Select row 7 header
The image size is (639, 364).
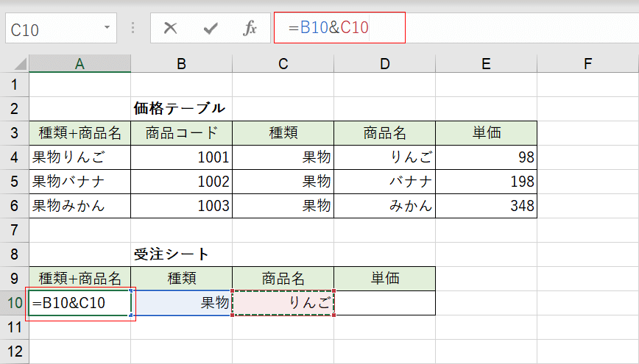(x=14, y=230)
